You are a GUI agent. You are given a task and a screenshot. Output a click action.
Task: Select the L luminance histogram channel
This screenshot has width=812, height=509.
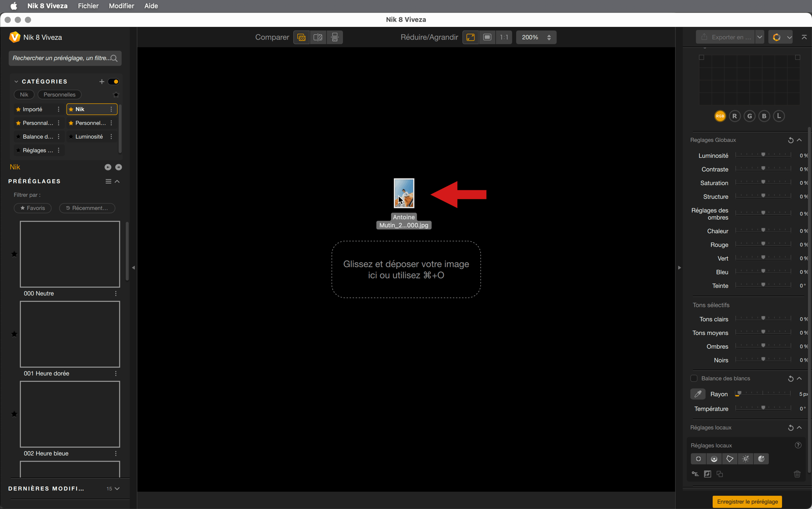779,116
